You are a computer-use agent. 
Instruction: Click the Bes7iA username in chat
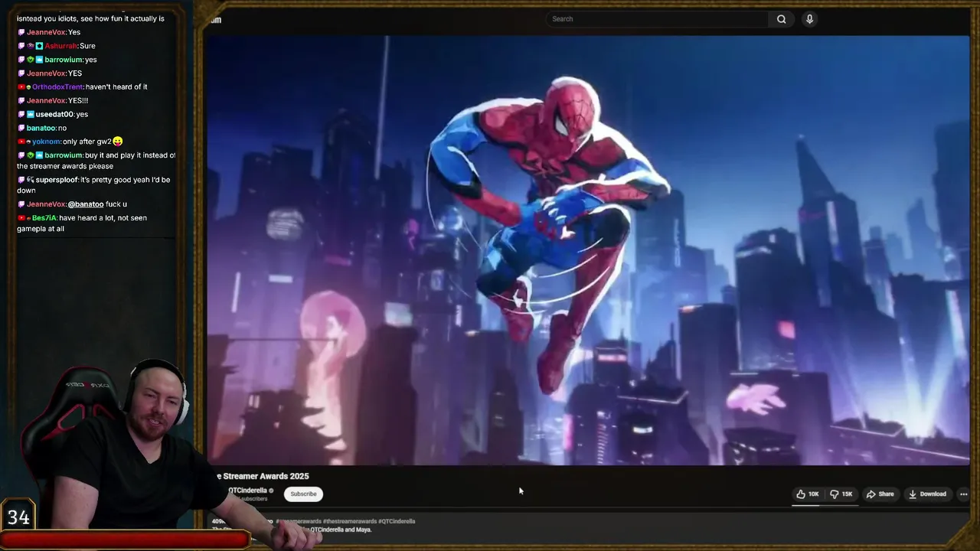[x=44, y=218]
